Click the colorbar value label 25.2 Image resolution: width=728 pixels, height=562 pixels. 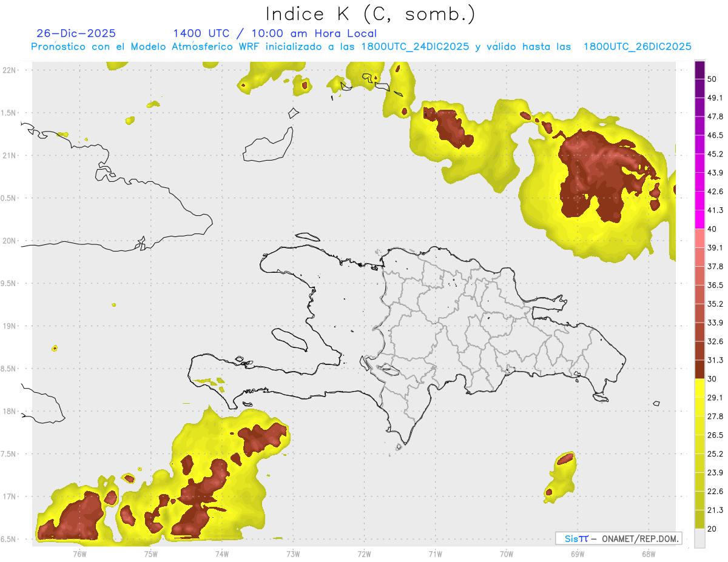(715, 454)
